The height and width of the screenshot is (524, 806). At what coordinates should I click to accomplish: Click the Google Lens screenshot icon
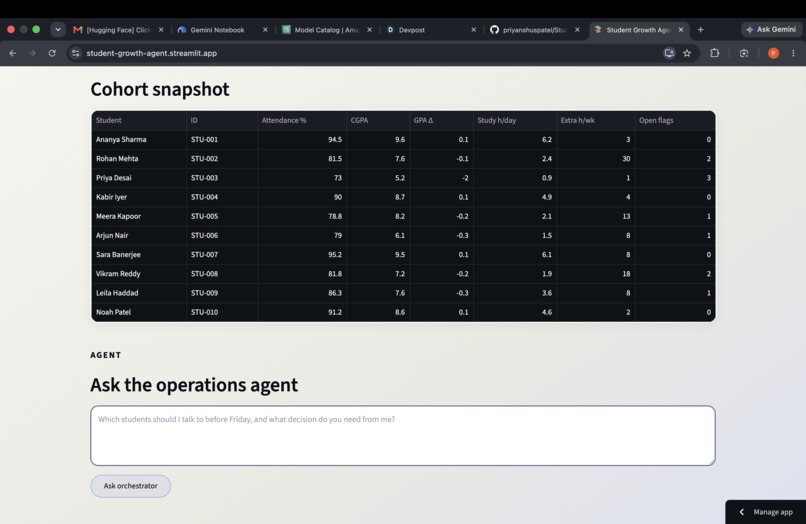click(x=744, y=53)
